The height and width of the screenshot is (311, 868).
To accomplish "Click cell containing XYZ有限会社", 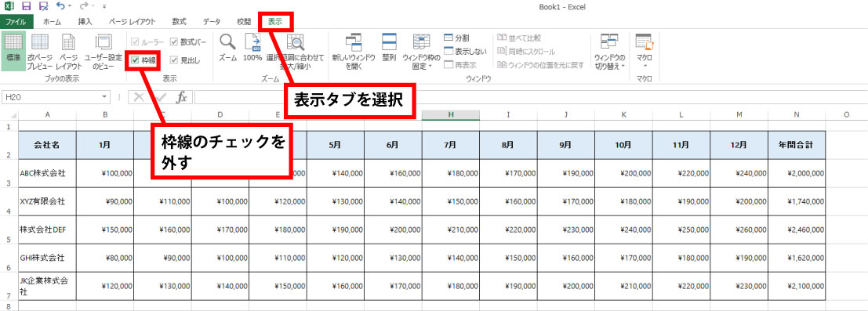I will [48, 201].
